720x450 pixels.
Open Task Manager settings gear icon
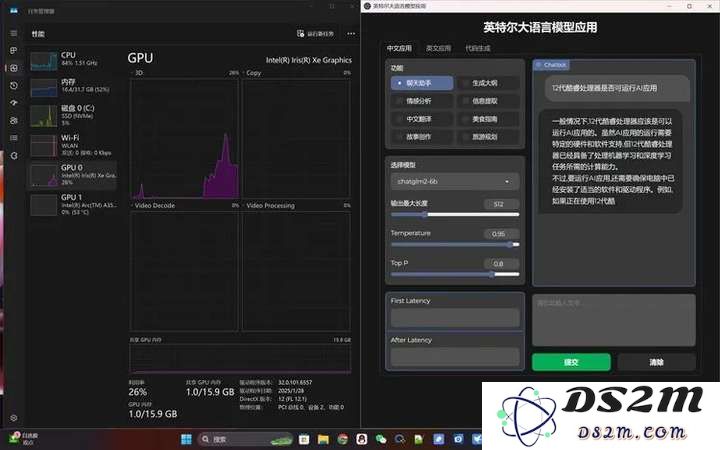click(x=14, y=418)
